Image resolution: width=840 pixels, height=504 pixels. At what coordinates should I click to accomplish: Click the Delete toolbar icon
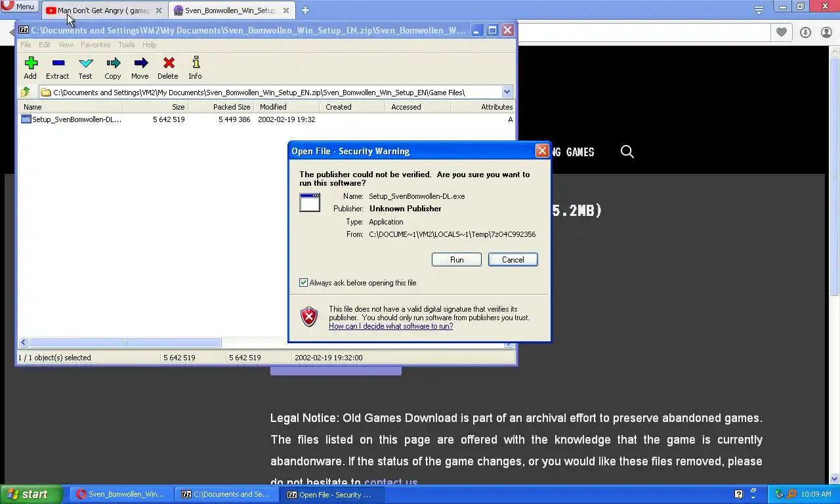pos(168,68)
